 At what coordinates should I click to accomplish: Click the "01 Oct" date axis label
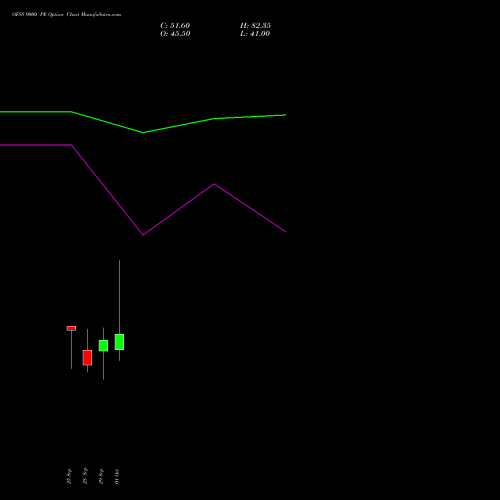(117, 476)
